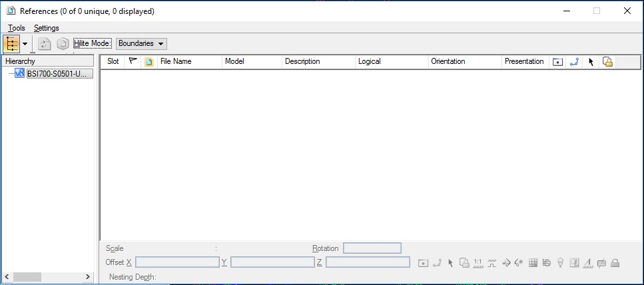Click the Offset Z input field

click(368, 262)
